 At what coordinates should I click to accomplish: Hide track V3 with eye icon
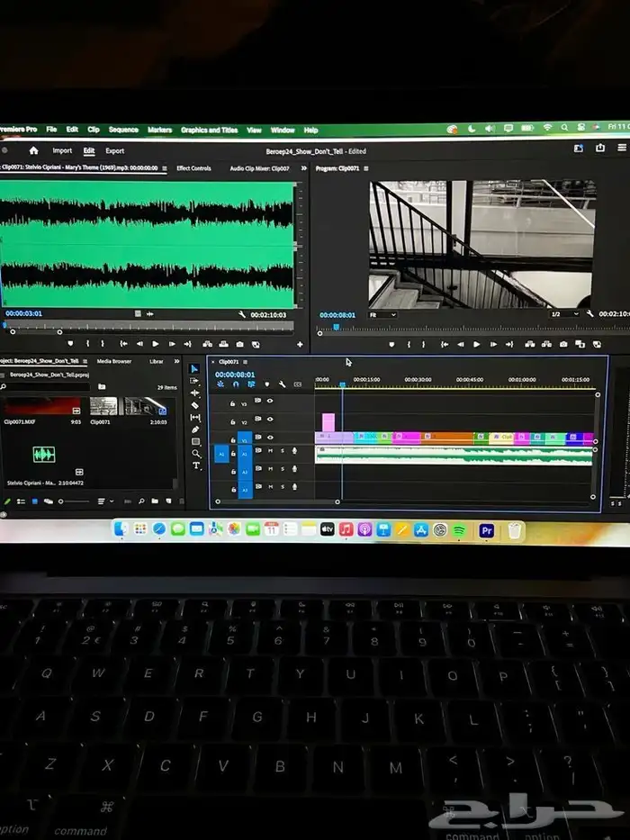pos(270,400)
